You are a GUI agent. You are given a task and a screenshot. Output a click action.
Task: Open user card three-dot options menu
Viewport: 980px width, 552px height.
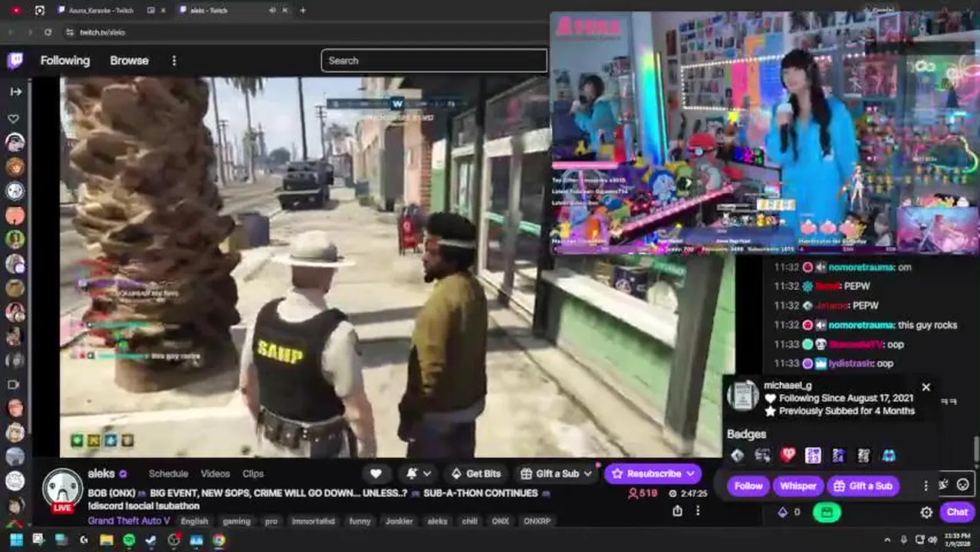[x=926, y=486]
